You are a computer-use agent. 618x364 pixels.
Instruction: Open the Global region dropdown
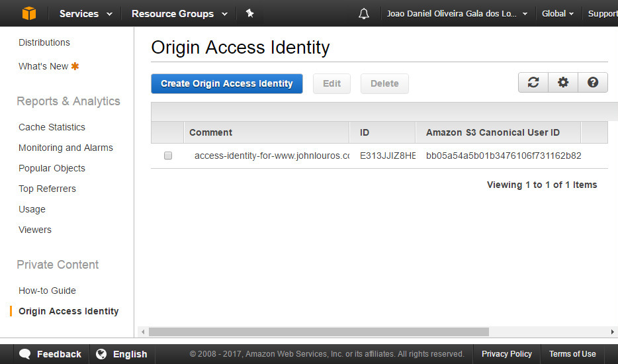557,14
